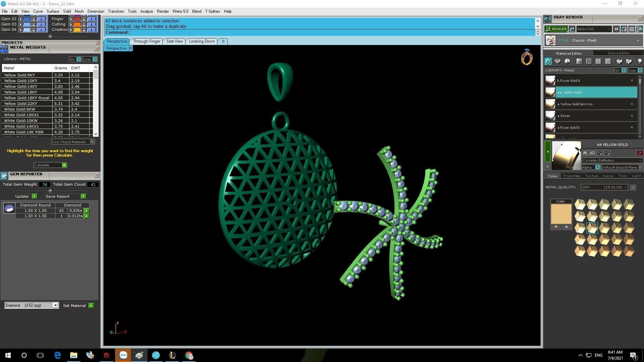The height and width of the screenshot is (362, 644).
Task: Toggle the GV switch in Metal Weights
Action: [75, 59]
